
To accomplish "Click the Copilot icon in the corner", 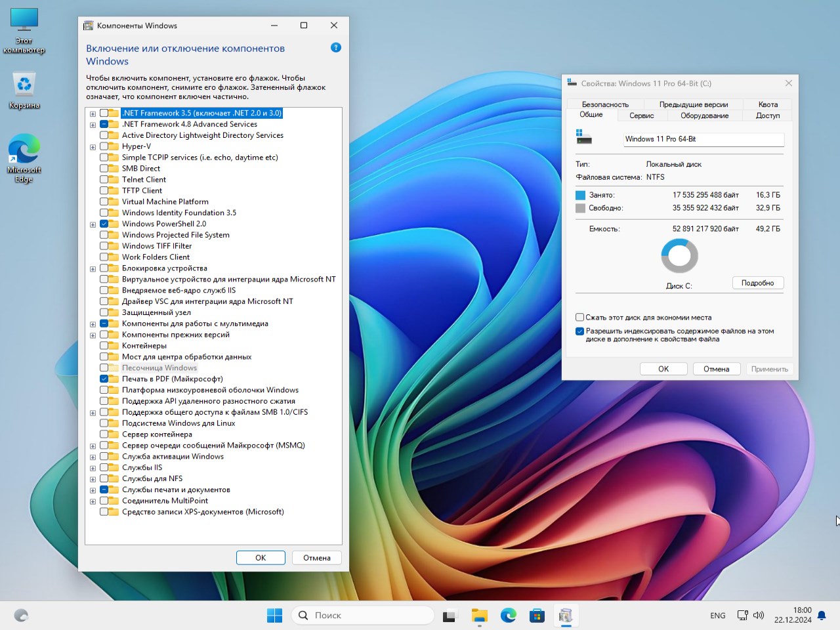I will click(x=20, y=615).
